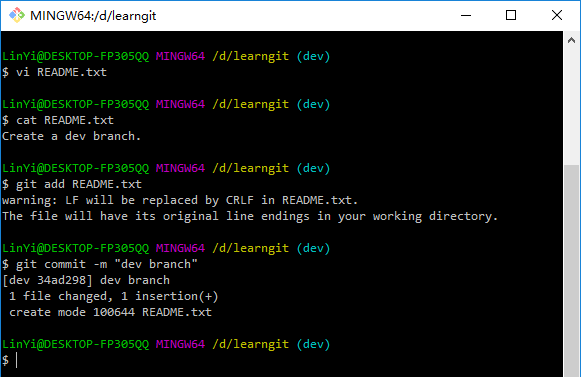Click the vertical scrollbar thumb
This screenshot has width=581, height=377.
(x=571, y=271)
